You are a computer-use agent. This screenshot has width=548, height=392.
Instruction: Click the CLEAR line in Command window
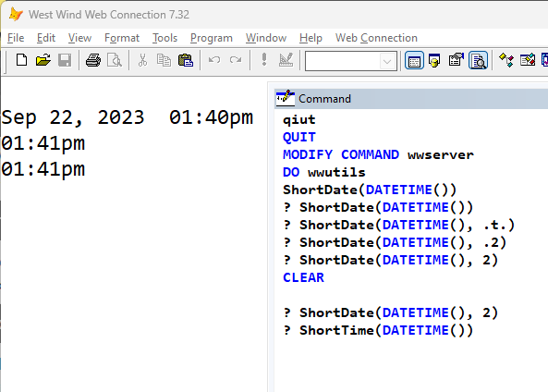pos(303,277)
